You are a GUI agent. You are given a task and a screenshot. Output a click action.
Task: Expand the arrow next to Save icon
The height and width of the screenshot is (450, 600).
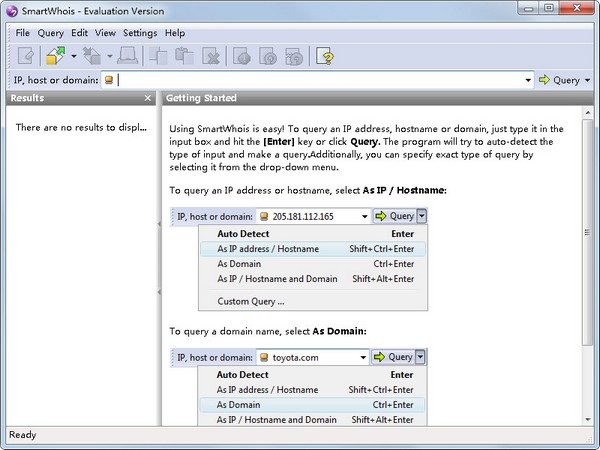pos(110,56)
